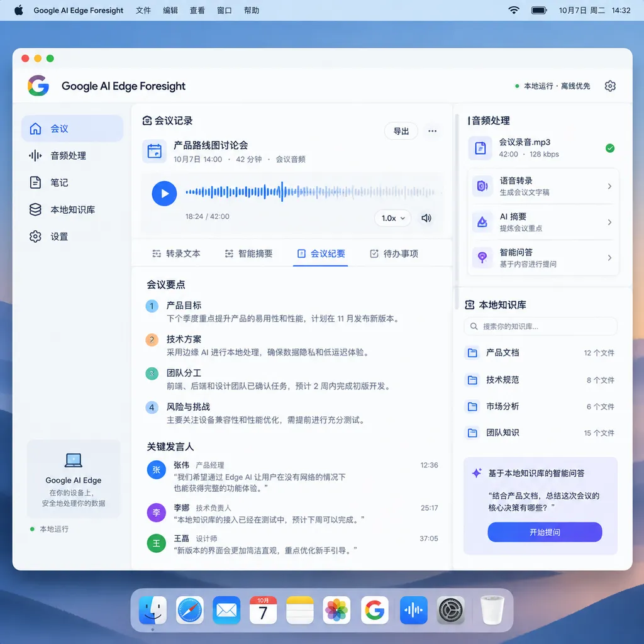Expand AI 摘要 with its chevron

tap(609, 222)
